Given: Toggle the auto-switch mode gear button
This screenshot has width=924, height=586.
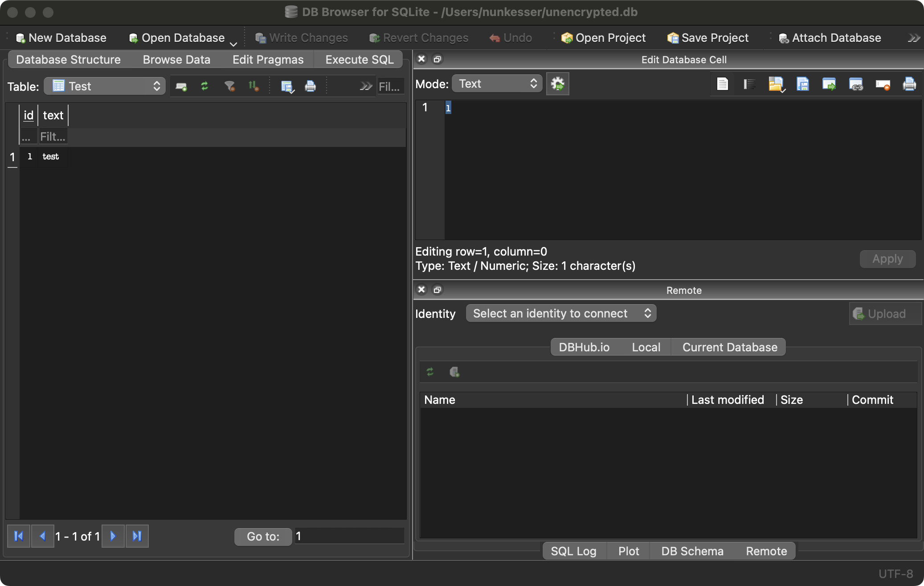Looking at the screenshot, I should click(x=557, y=84).
